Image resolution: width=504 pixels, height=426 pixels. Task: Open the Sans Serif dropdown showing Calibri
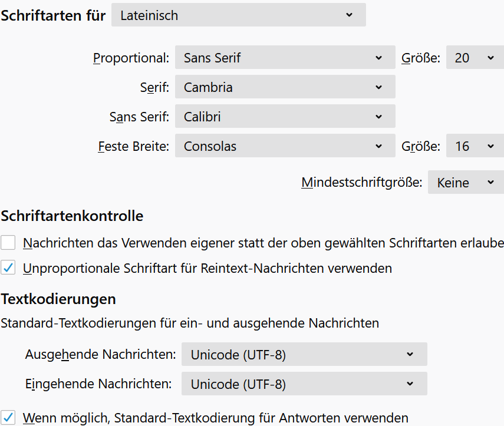285,117
